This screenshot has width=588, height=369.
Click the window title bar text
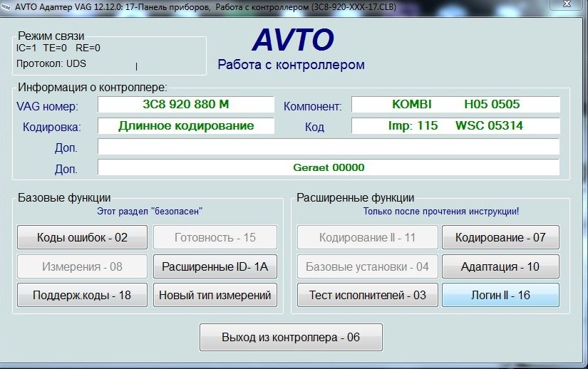click(205, 6)
